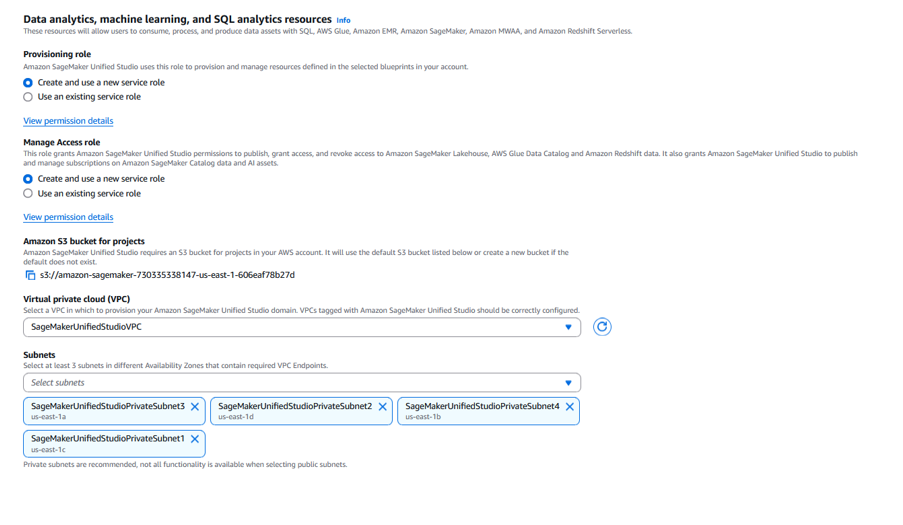Click the private subnets recommendation note
This screenshot has width=903, height=525.
(x=185, y=465)
